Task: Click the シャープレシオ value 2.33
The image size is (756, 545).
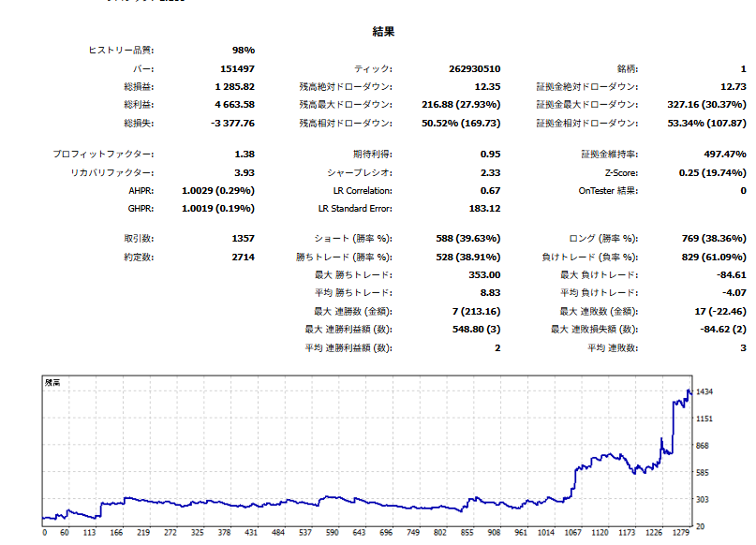Action: click(490, 173)
